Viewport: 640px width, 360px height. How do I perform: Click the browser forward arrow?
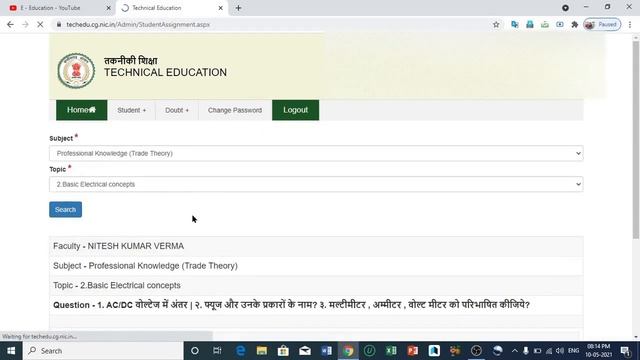click(x=25, y=24)
